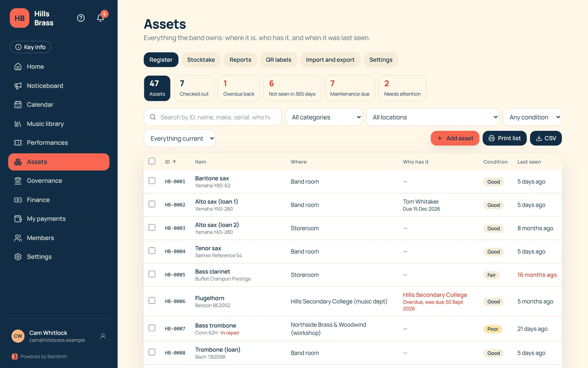Switch to the Stocktake tab
The height and width of the screenshot is (368, 588).
coord(201,60)
